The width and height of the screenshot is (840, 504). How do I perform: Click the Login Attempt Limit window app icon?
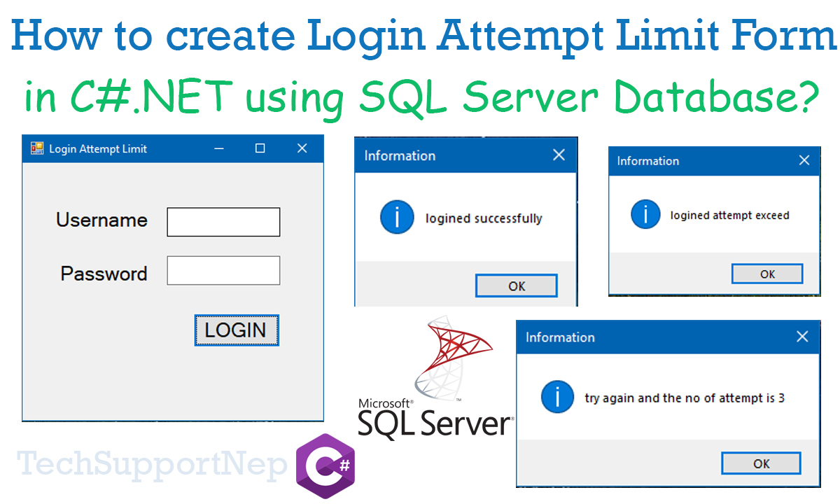point(37,148)
